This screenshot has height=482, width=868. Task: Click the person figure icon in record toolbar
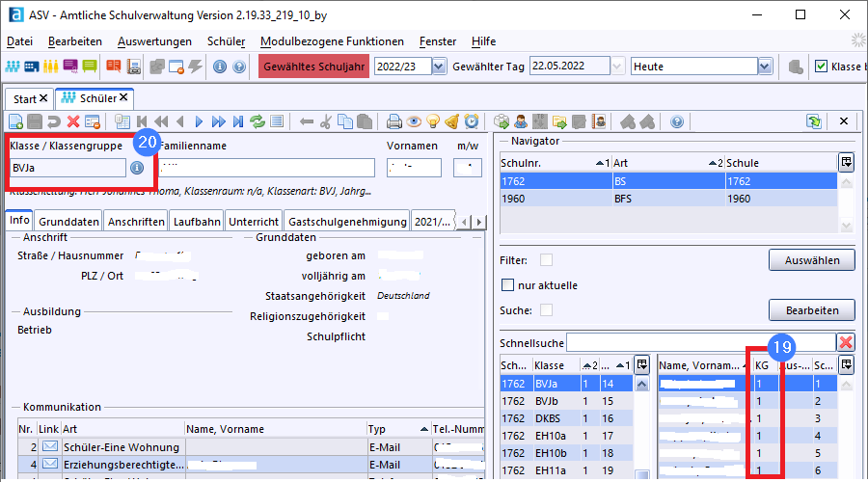[521, 121]
